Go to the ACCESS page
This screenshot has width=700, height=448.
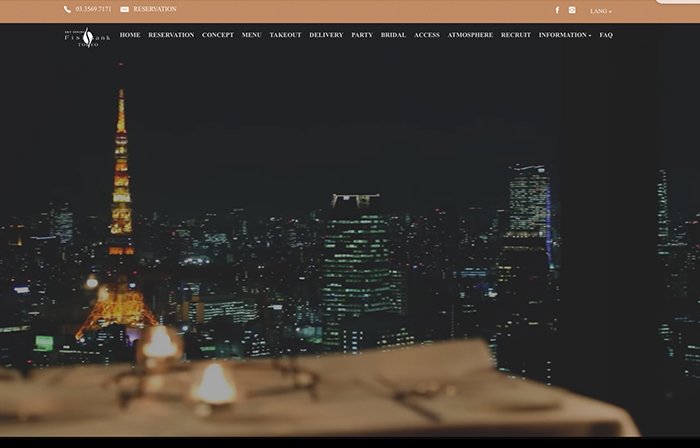(427, 35)
